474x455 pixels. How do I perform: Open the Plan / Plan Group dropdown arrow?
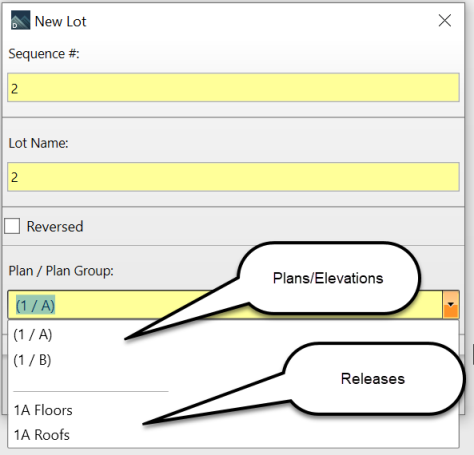pos(451,305)
